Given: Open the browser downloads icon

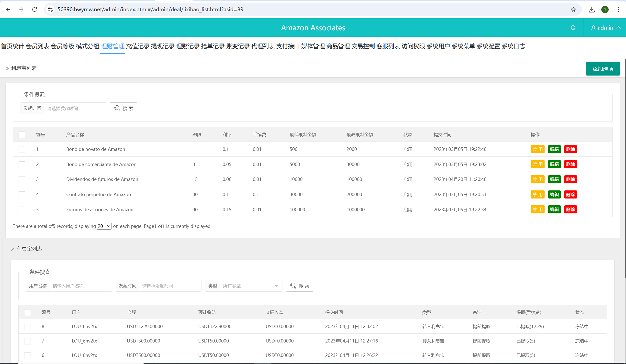Looking at the screenshot, I should [592, 10].
